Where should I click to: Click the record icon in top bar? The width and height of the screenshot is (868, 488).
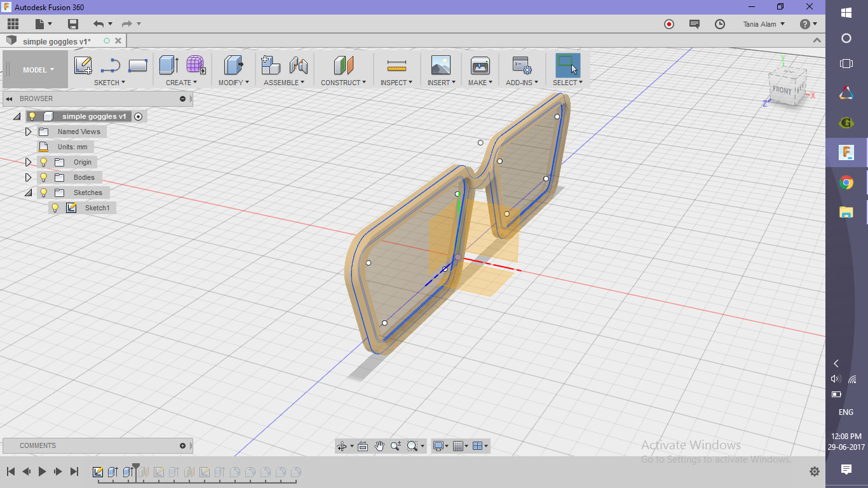(669, 24)
